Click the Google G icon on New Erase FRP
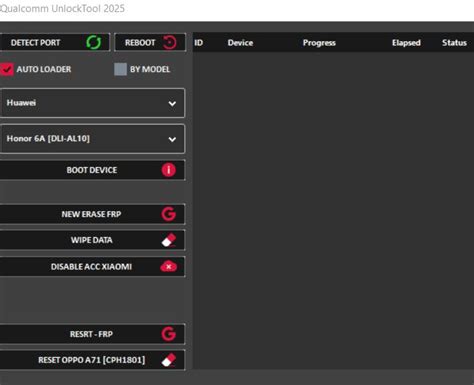 [x=169, y=214]
